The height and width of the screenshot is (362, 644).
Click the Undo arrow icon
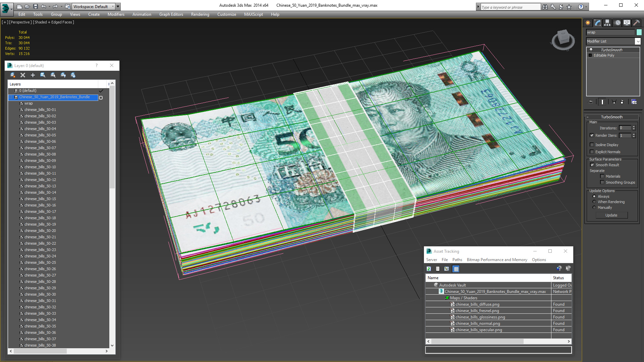pyautogui.click(x=44, y=6)
